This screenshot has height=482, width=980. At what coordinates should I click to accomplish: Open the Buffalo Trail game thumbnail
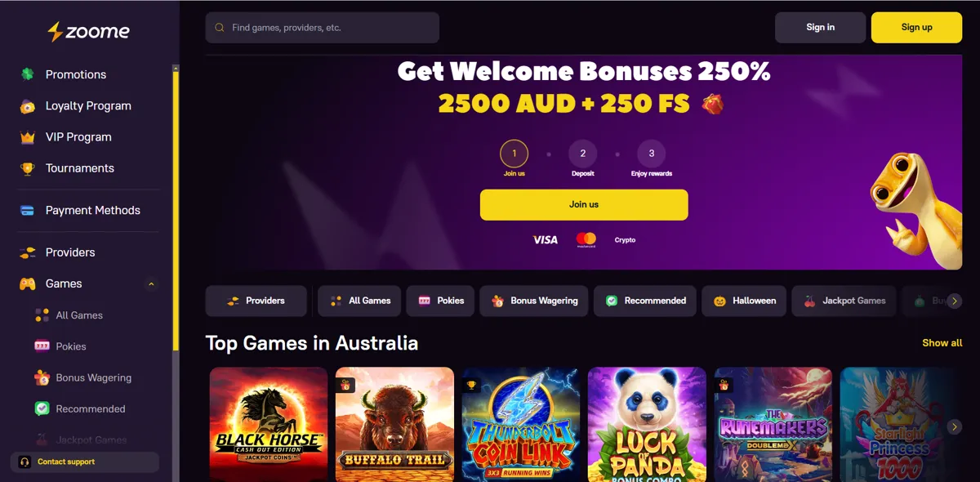point(394,424)
